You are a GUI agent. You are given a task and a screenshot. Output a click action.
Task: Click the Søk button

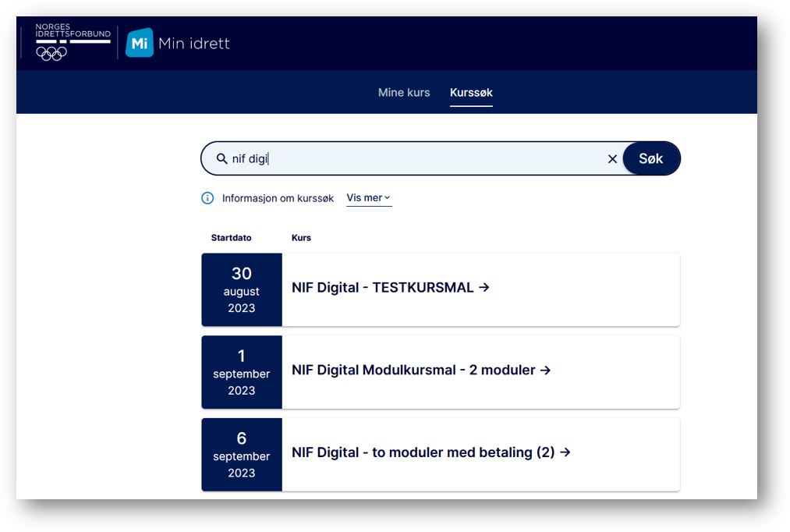click(651, 158)
